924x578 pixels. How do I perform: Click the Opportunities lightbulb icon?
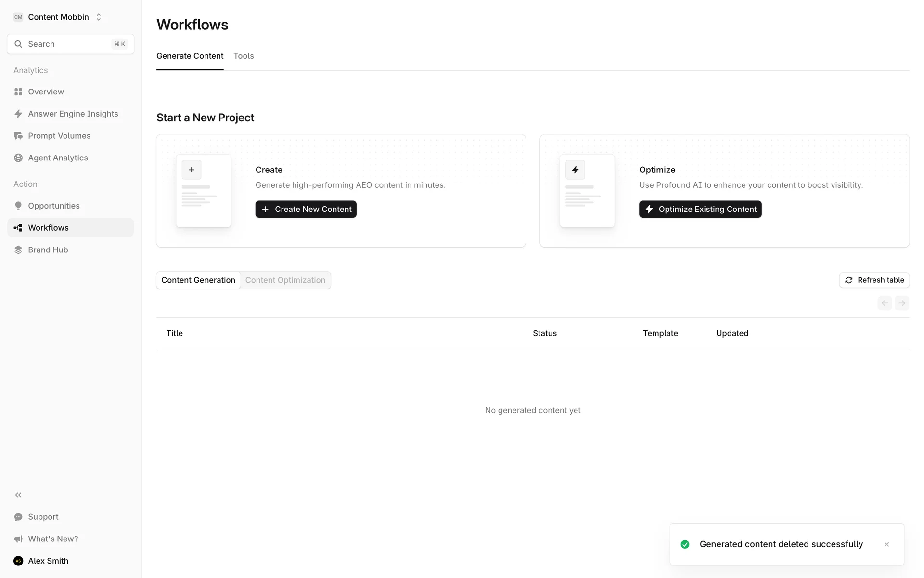pos(18,206)
